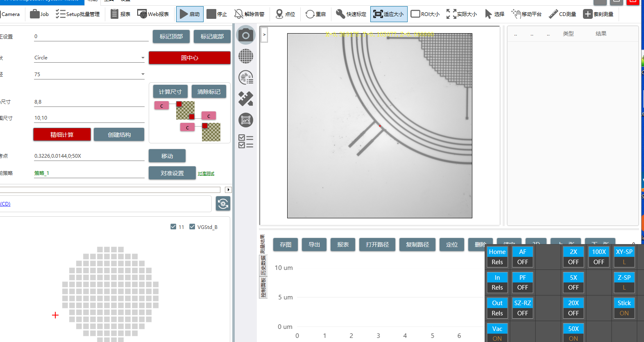Select the ROI大小 view option
This screenshot has height=342, width=644.
coord(425,14)
